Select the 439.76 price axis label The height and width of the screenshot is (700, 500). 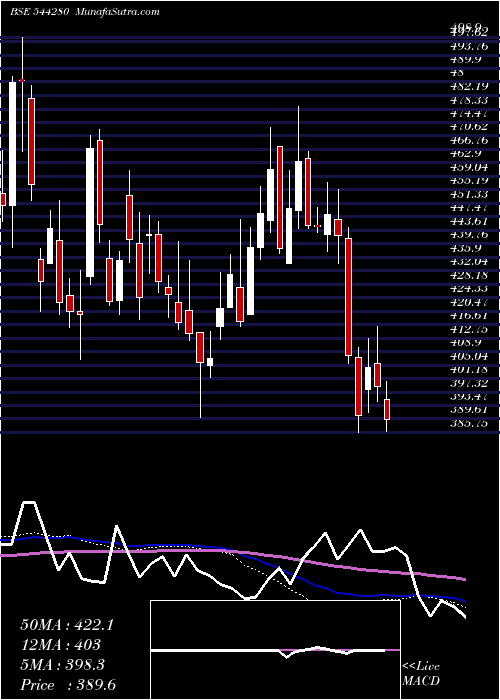pyautogui.click(x=469, y=235)
